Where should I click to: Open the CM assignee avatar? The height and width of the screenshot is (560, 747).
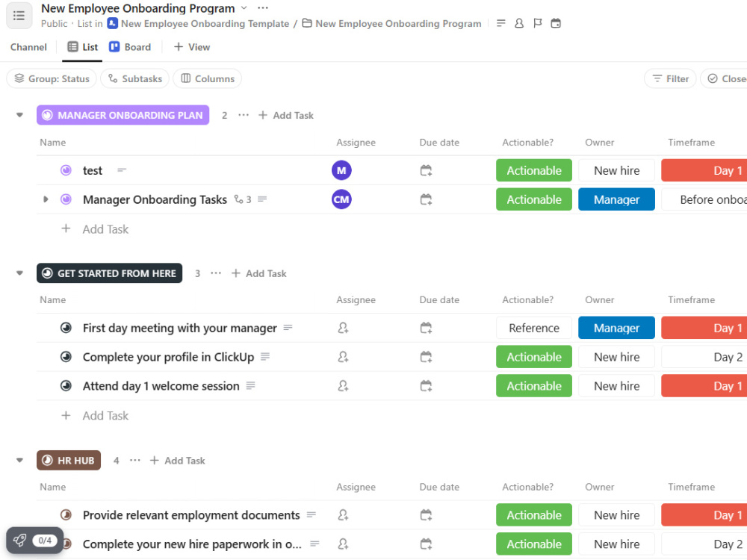341,199
